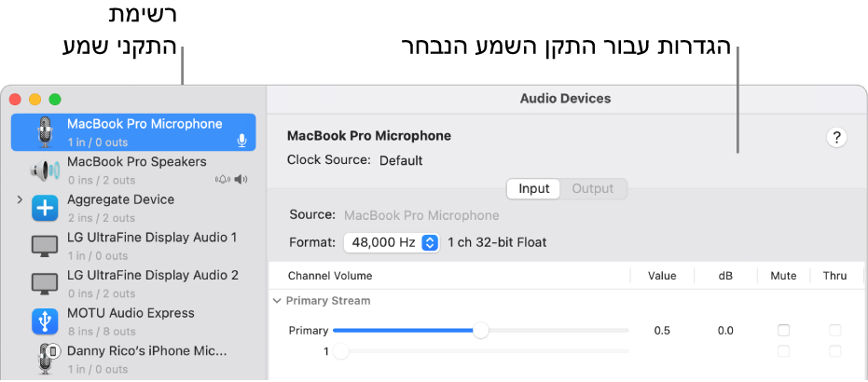Screen dimensions: 868x382
Task: Toggle Thru checkbox for the Primary channel
Action: tap(834, 331)
